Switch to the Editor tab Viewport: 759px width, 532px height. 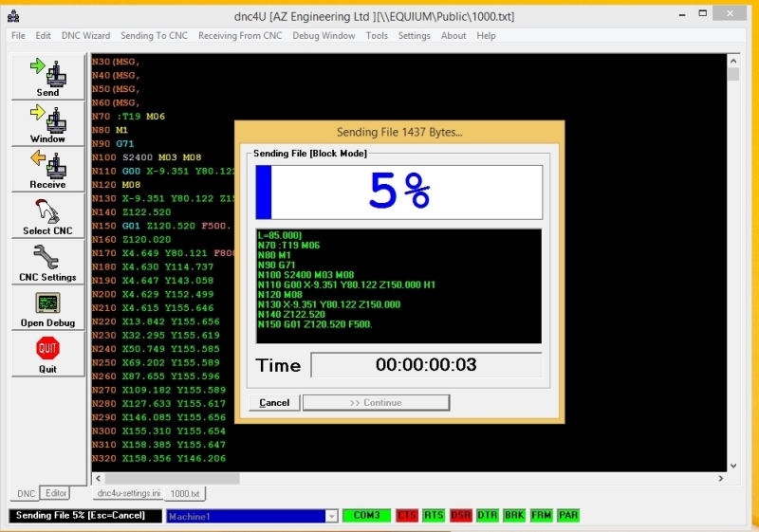point(57,493)
